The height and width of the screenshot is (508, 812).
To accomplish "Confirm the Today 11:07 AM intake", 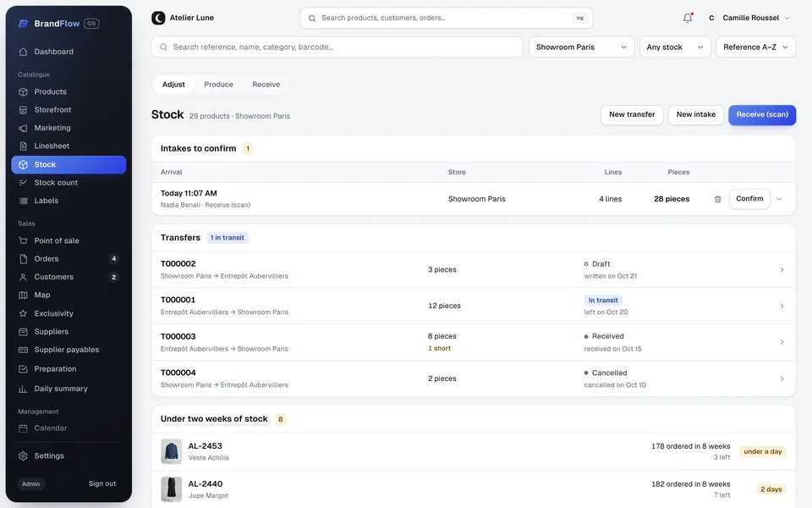I will pos(749,199).
